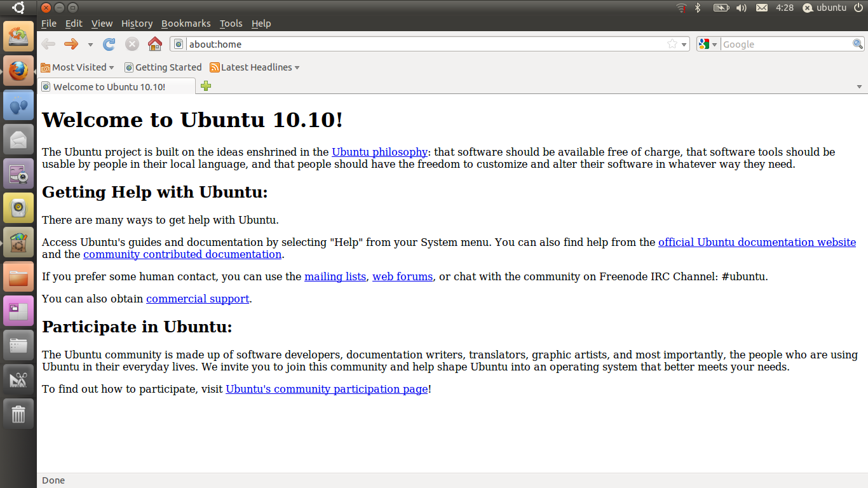Open the messaging envelope indicator
Image resolution: width=868 pixels, height=488 pixels.
(x=762, y=8)
